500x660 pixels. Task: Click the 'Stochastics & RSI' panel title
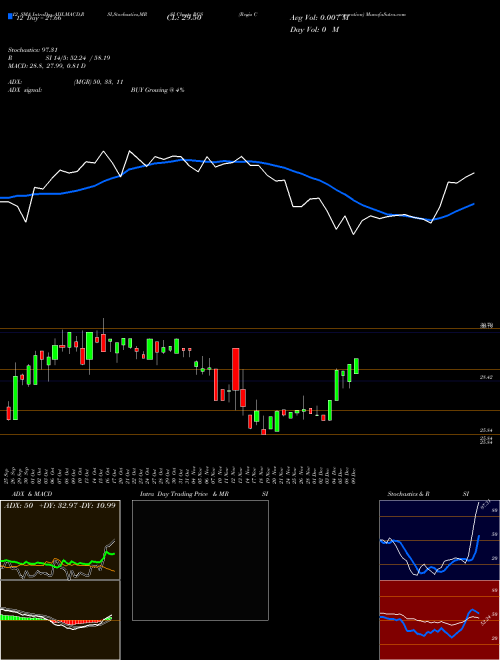coord(428,494)
